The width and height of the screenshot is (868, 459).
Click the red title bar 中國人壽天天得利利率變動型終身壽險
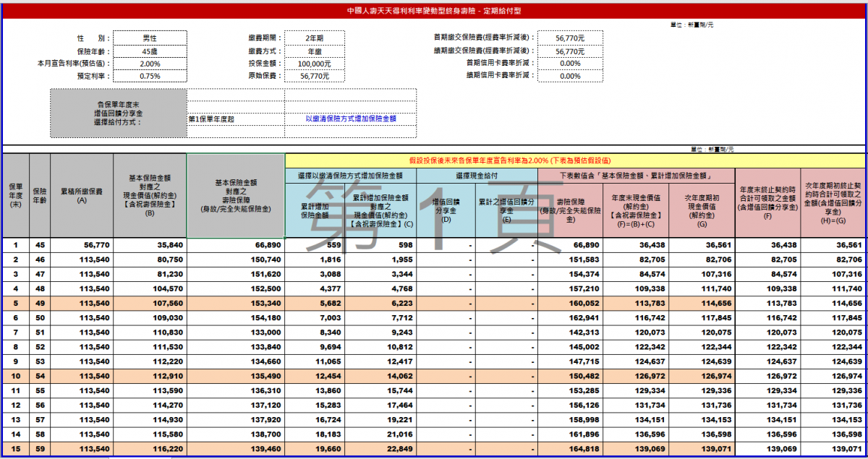point(434,12)
